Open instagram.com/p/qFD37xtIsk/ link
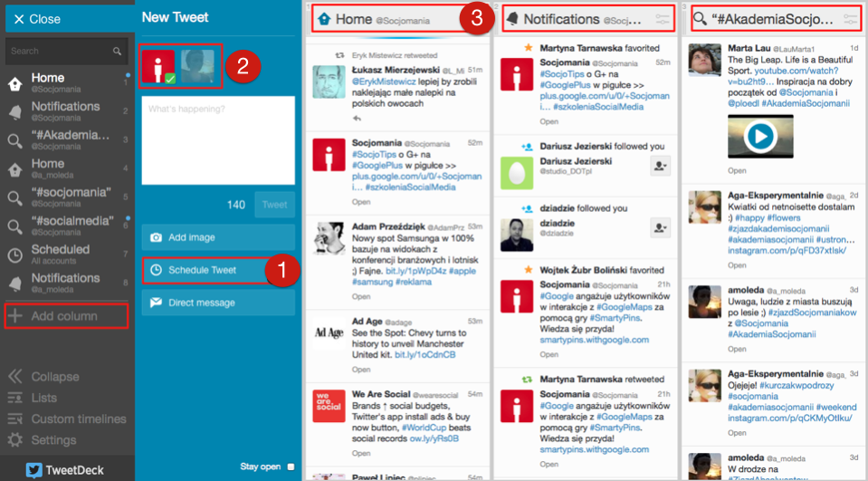Screen dimensions: 868x481 click(x=787, y=251)
